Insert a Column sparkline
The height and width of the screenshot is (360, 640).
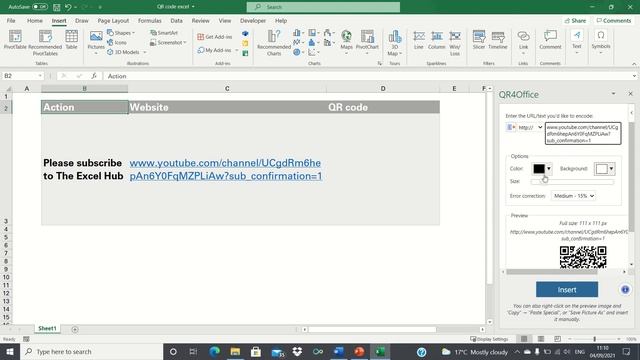point(436,40)
